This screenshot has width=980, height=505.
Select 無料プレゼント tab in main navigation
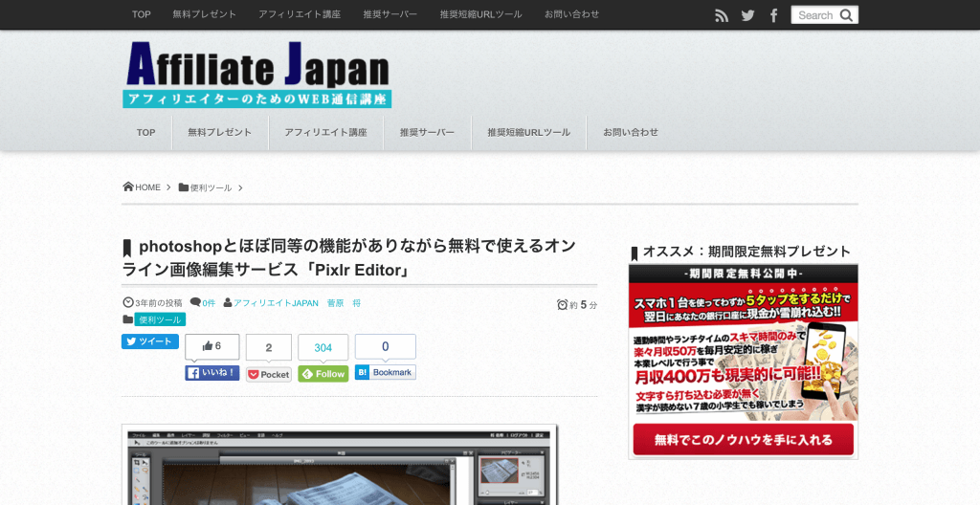[x=220, y=133]
